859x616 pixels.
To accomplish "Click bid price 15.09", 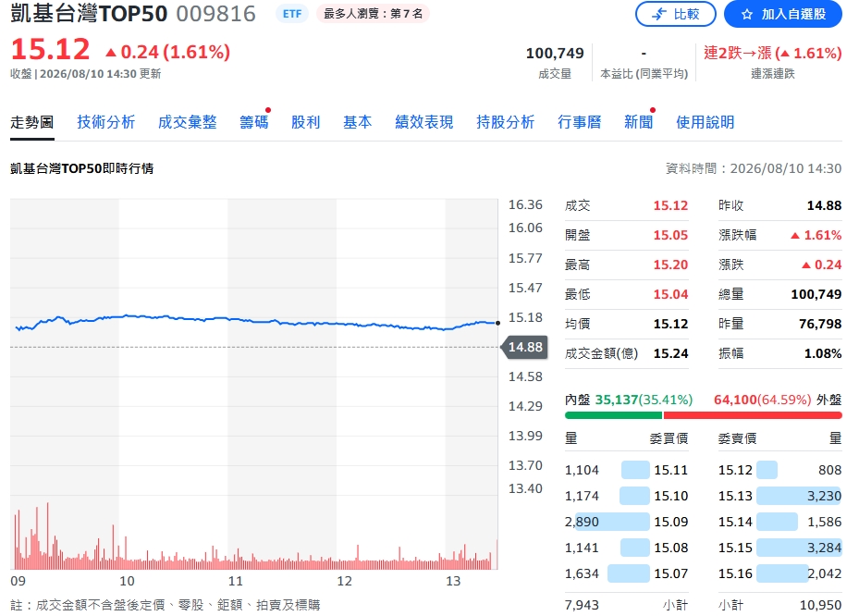I will click(670, 522).
